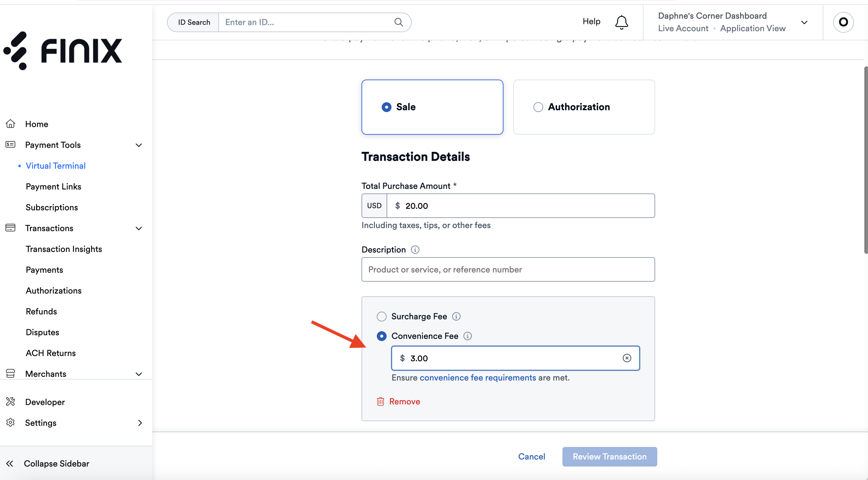
Task: Clear the convenience fee amount
Action: coord(627,358)
